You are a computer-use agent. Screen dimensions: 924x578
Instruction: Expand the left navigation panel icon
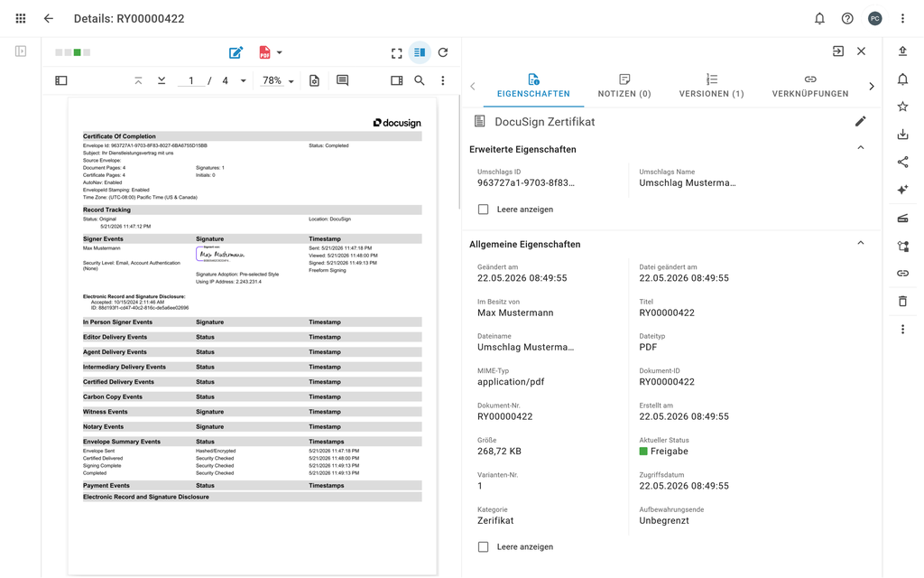coord(21,51)
